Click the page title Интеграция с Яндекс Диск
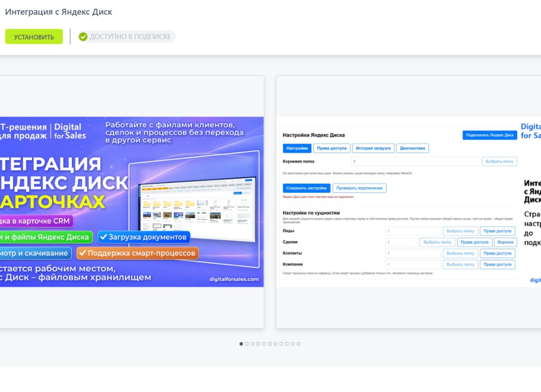 click(x=59, y=12)
